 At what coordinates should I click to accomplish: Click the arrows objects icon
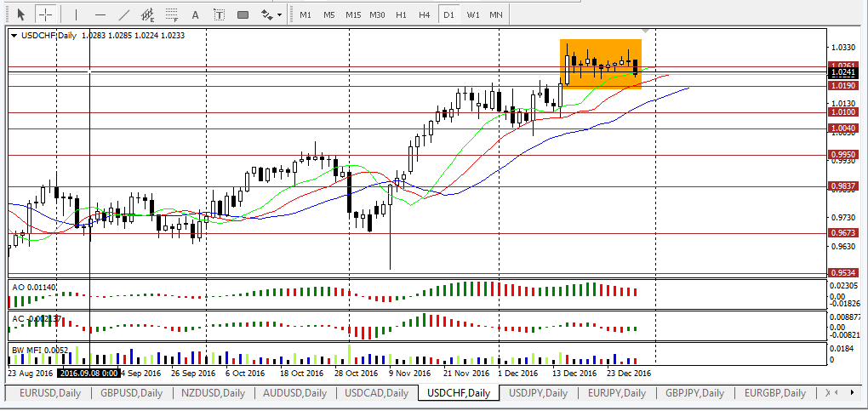267,14
